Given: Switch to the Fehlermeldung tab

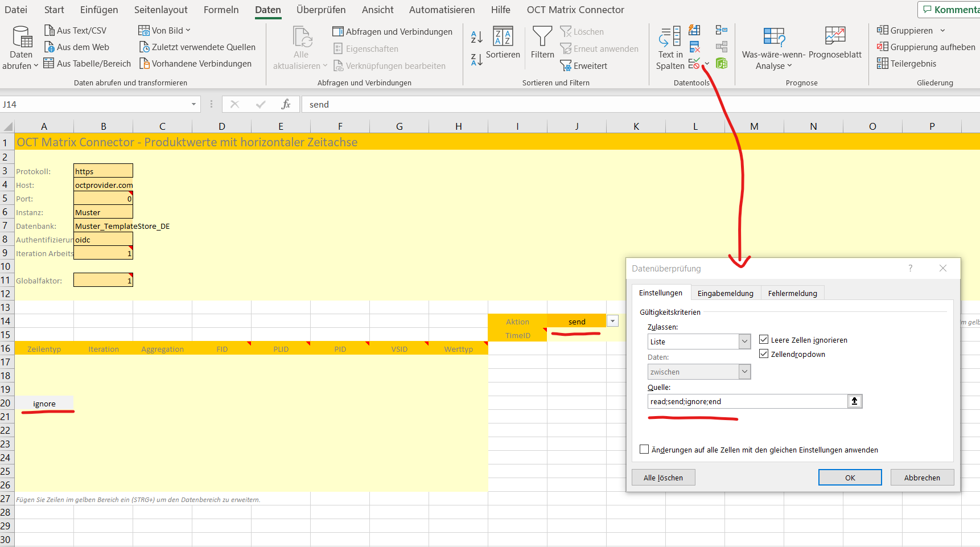Looking at the screenshot, I should (x=792, y=293).
